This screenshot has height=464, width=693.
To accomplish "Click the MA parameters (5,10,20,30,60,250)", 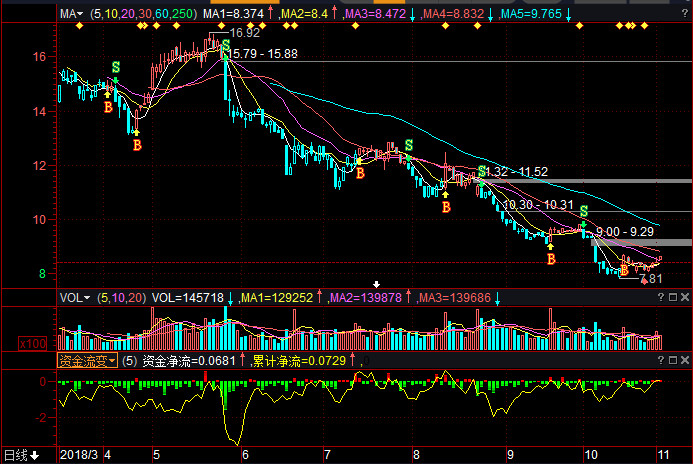I will [143, 15].
